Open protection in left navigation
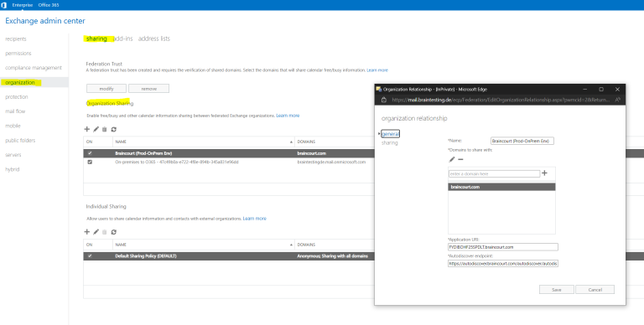The image size is (644, 325). pos(17,97)
